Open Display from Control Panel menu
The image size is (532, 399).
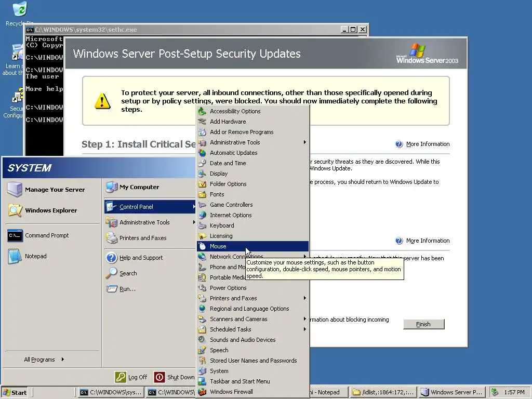[253, 174]
